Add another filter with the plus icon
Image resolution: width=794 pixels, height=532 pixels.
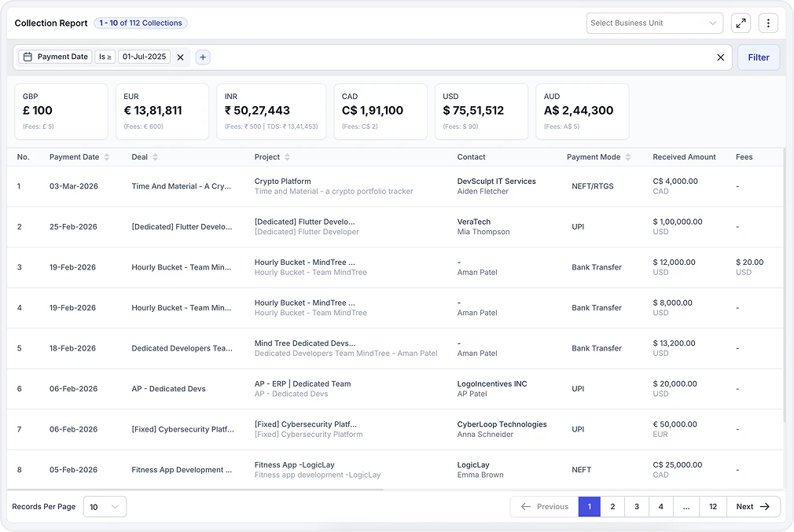click(x=203, y=57)
